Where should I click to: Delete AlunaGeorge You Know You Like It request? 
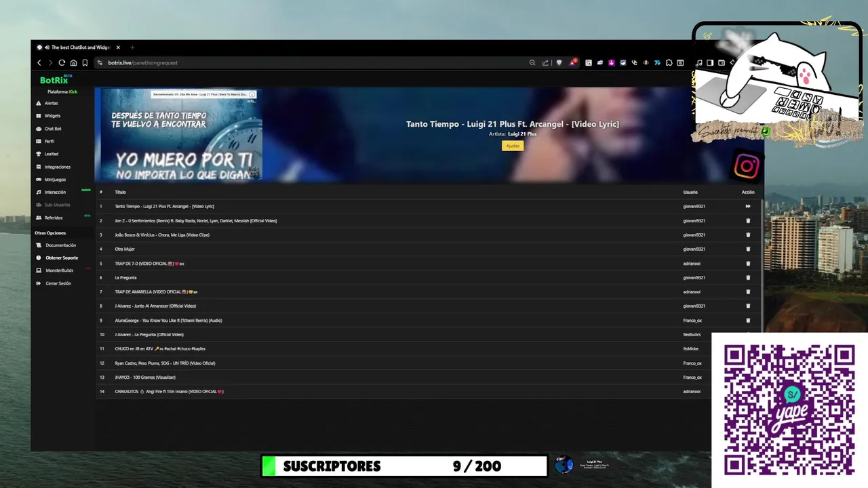[748, 320]
